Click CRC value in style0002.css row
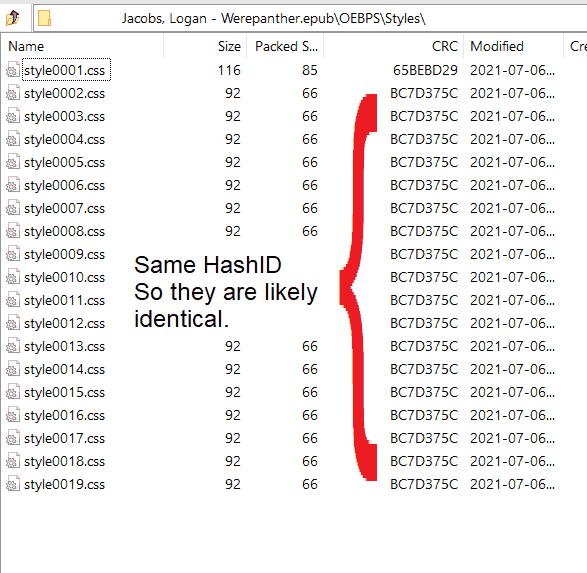Viewport: 587px width, 573px height. coord(424,93)
